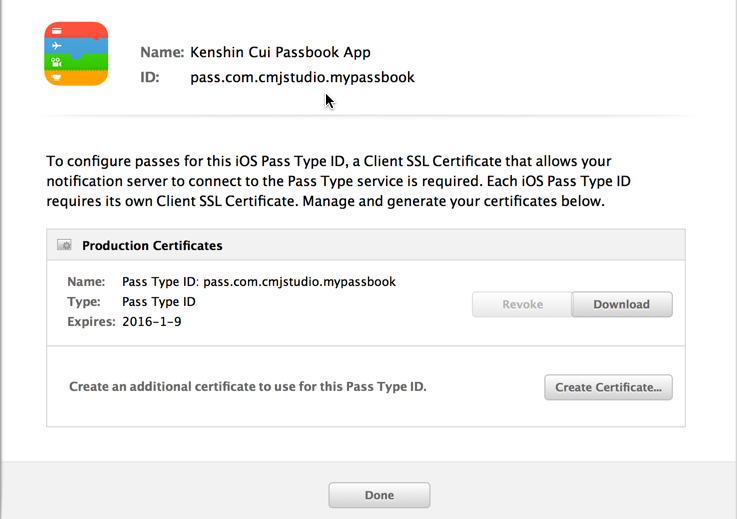Click the expiry date 2016-1-9
The image size is (737, 519).
point(152,322)
